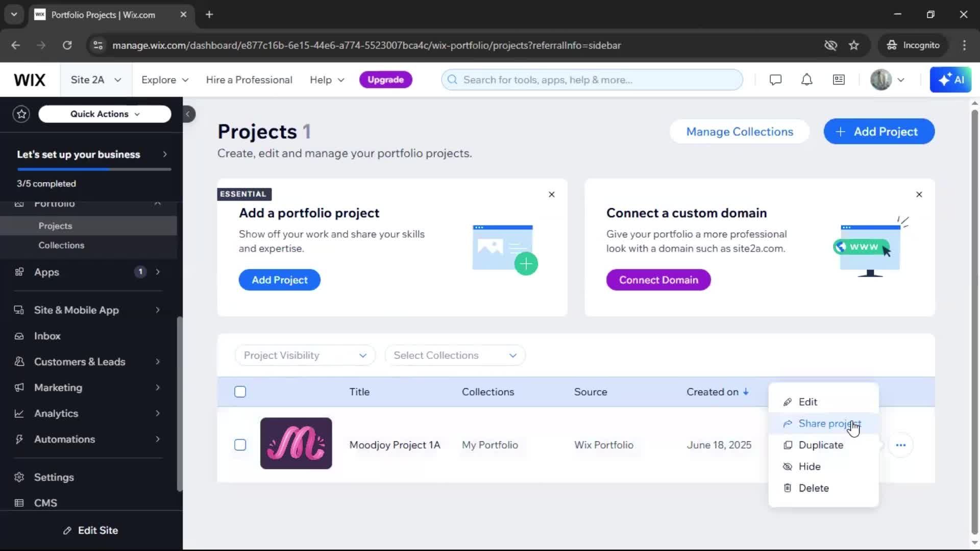The image size is (980, 551).
Task: Choose Hide from the context menu
Action: 823,466
